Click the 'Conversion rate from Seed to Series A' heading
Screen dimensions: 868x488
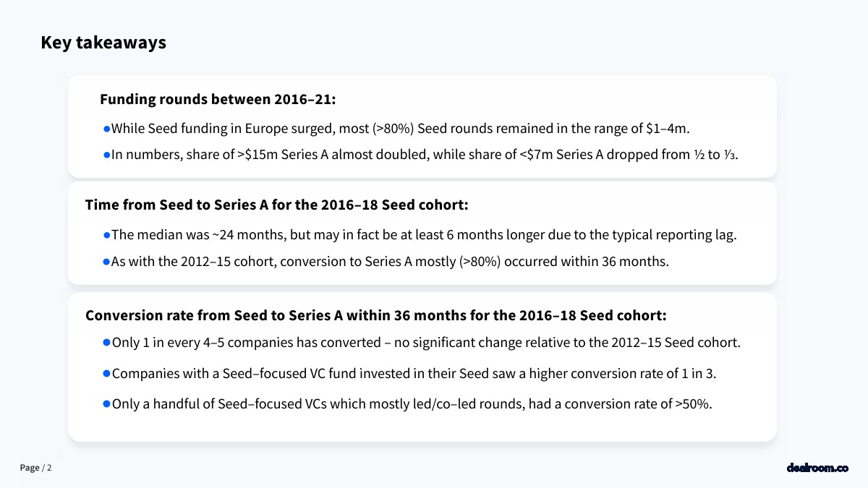coord(375,316)
